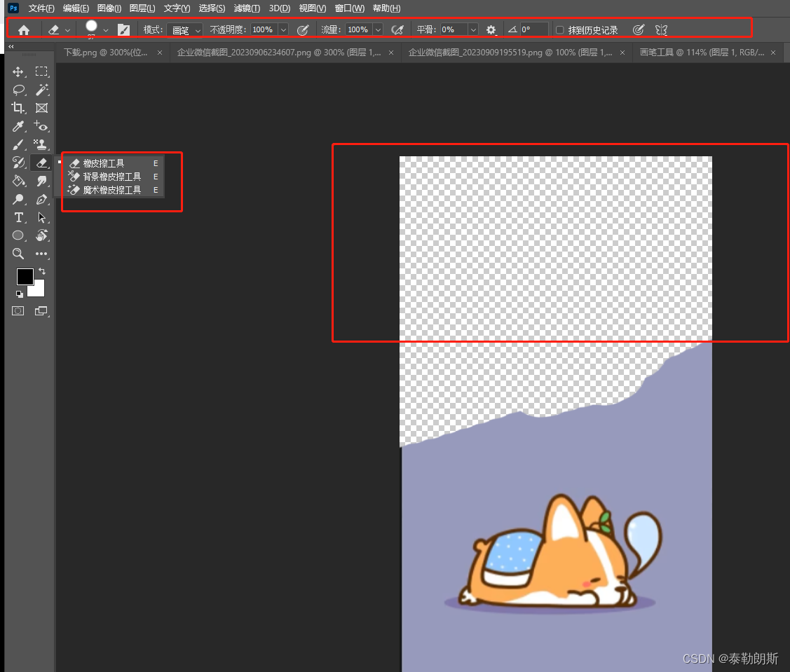The width and height of the screenshot is (790, 672).
Task: Enable 抹到历史记录 checkbox
Action: tap(559, 30)
